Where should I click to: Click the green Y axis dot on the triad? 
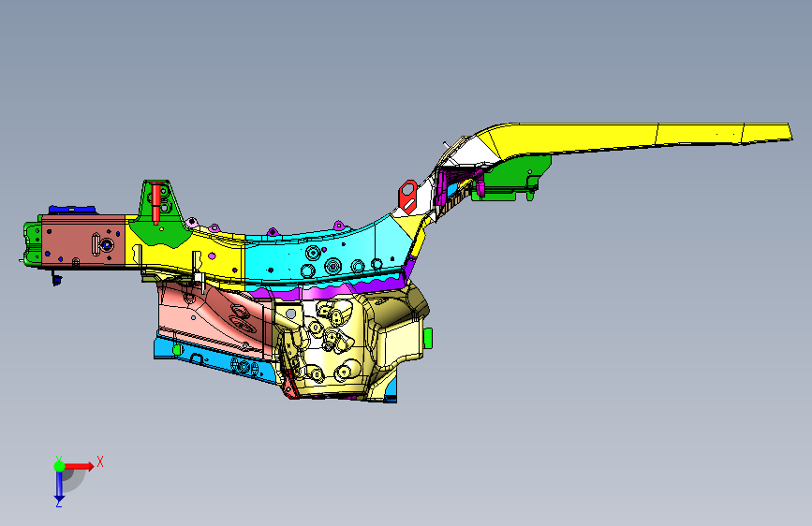pyautogui.click(x=59, y=466)
